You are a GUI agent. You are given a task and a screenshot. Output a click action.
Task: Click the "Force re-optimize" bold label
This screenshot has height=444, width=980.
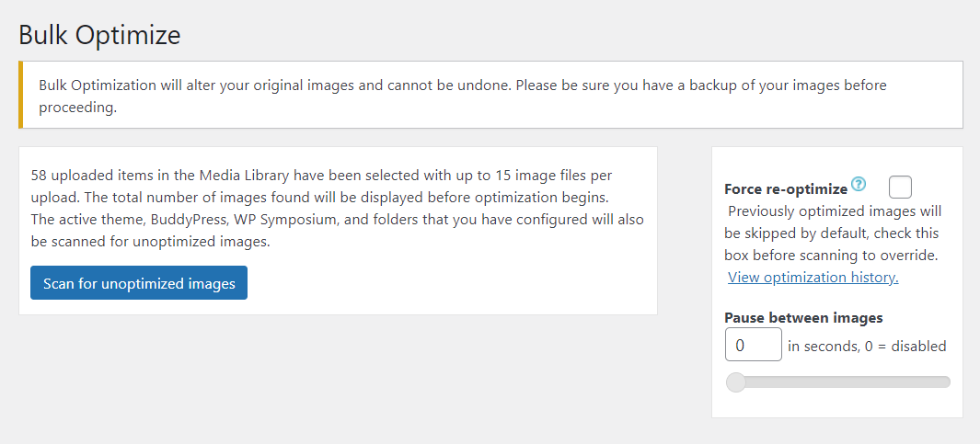(786, 189)
